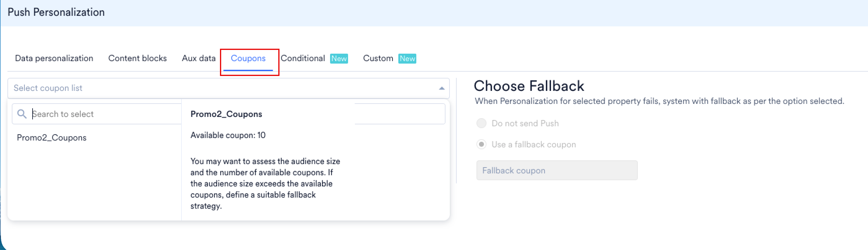Choose Promo2_Coupons from the list

point(51,137)
